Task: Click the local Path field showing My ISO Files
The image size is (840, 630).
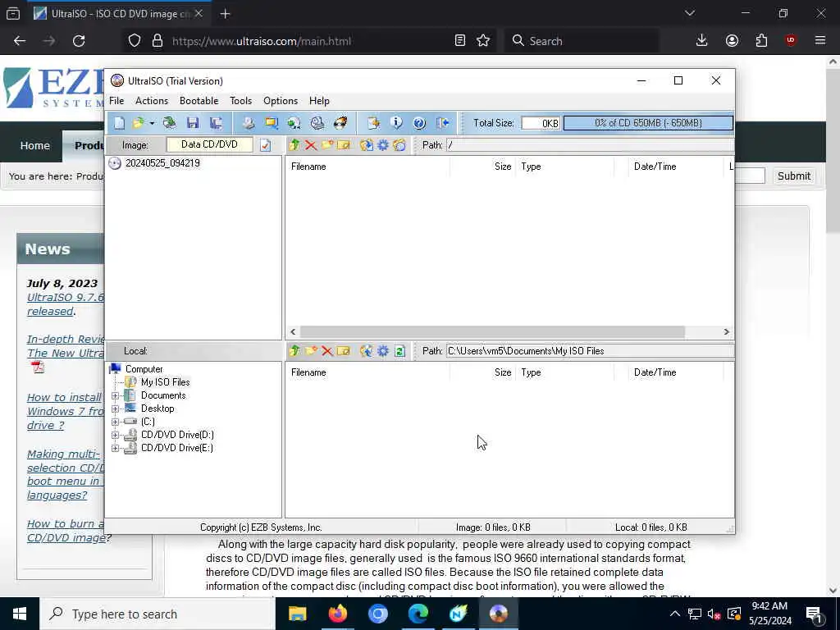Action: 591,351
